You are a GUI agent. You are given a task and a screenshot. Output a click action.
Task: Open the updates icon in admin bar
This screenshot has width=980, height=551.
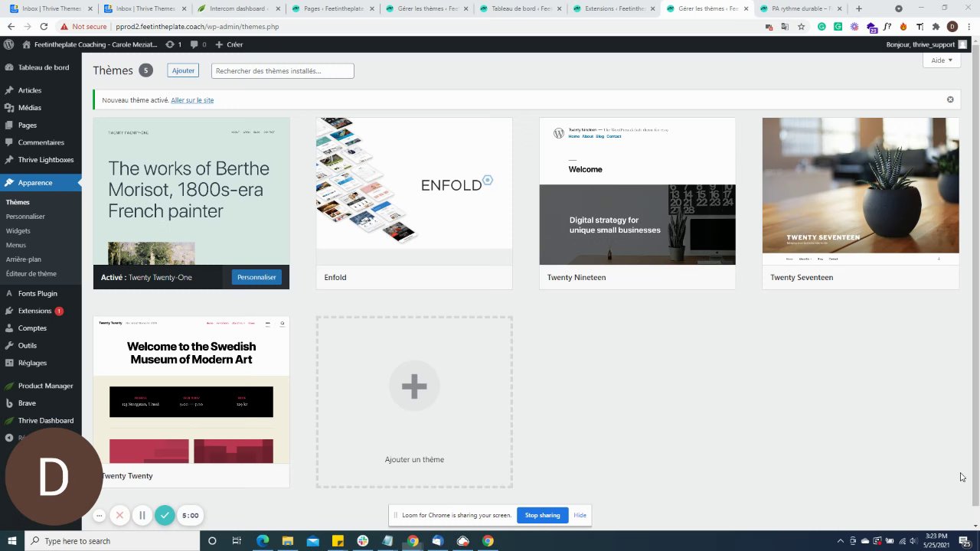(x=170, y=44)
